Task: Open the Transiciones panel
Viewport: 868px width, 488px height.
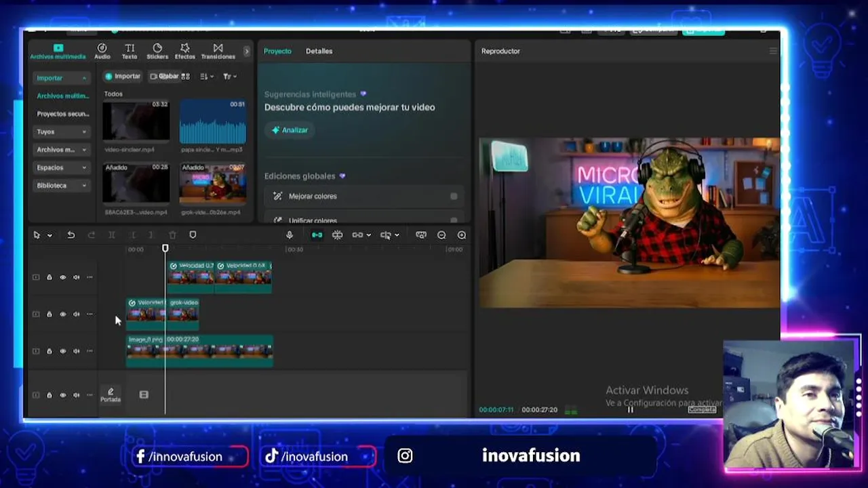Action: pyautogui.click(x=218, y=52)
